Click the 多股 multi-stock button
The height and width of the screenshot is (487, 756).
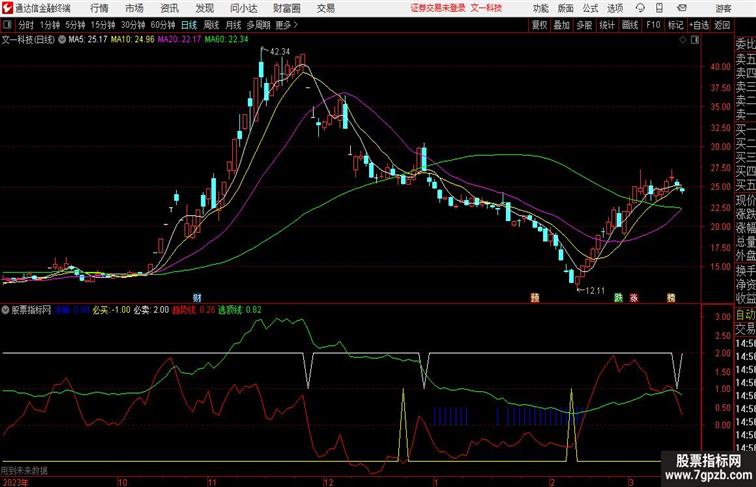tap(584, 25)
